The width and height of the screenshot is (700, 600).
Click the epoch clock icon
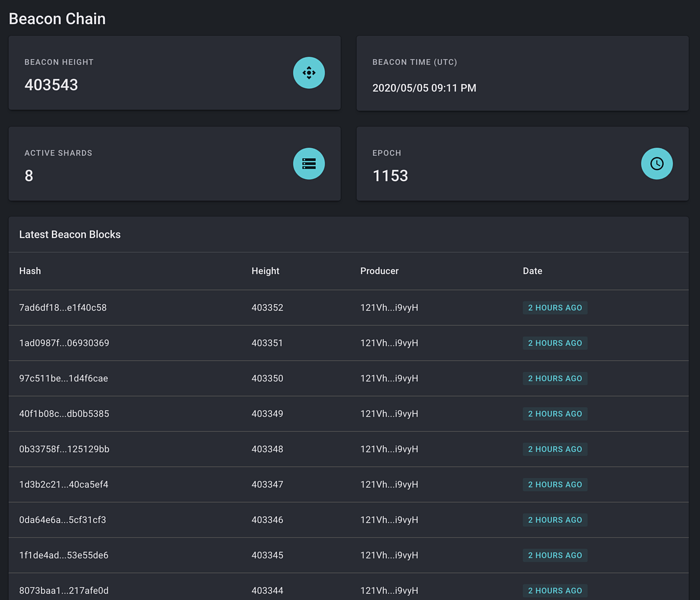[x=657, y=164]
